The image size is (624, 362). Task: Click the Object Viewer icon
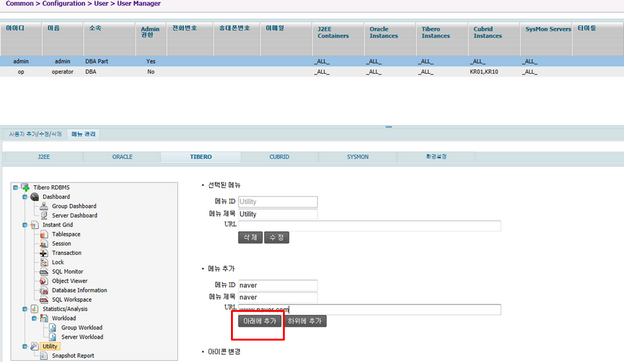[44, 281]
